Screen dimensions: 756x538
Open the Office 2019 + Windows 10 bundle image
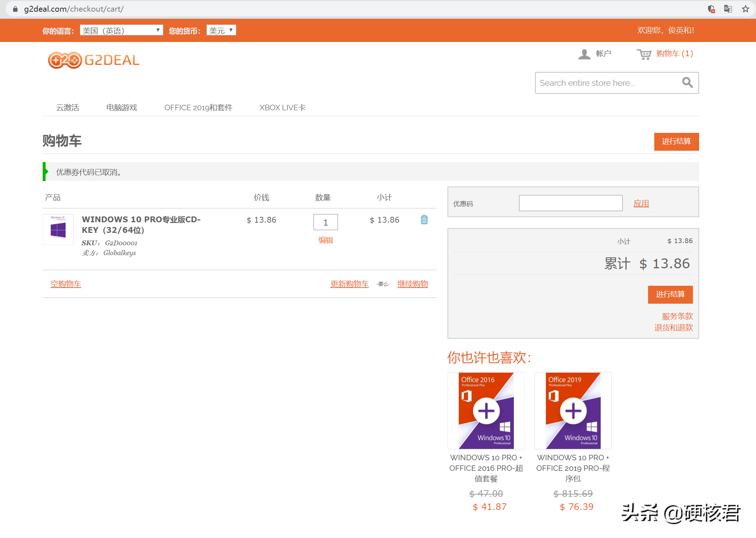tap(573, 411)
